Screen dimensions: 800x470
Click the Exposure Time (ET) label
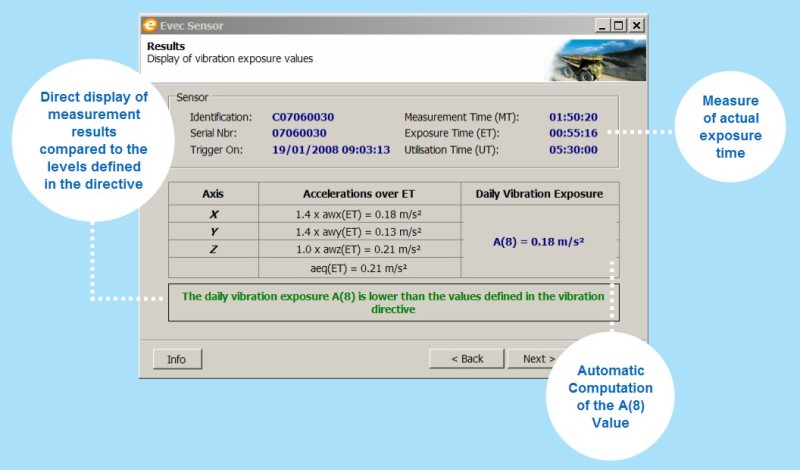click(452, 133)
